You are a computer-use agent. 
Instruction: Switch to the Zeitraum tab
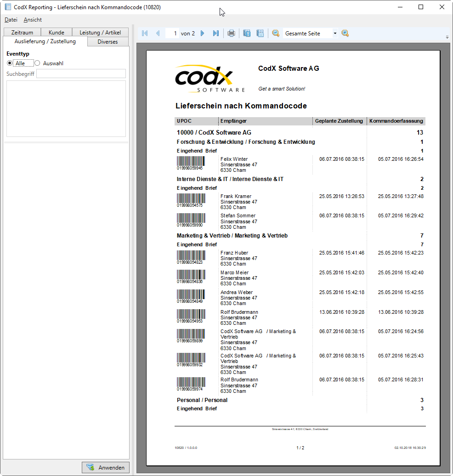pyautogui.click(x=22, y=33)
